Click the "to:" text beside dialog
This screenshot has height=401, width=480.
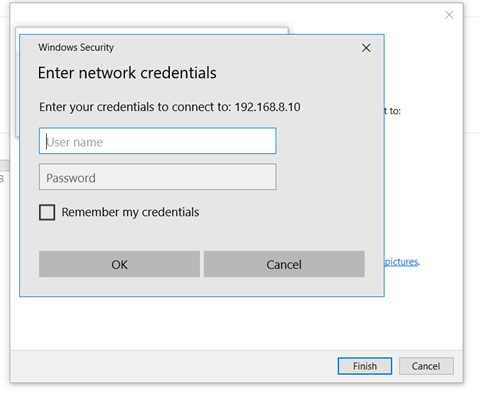(392, 111)
